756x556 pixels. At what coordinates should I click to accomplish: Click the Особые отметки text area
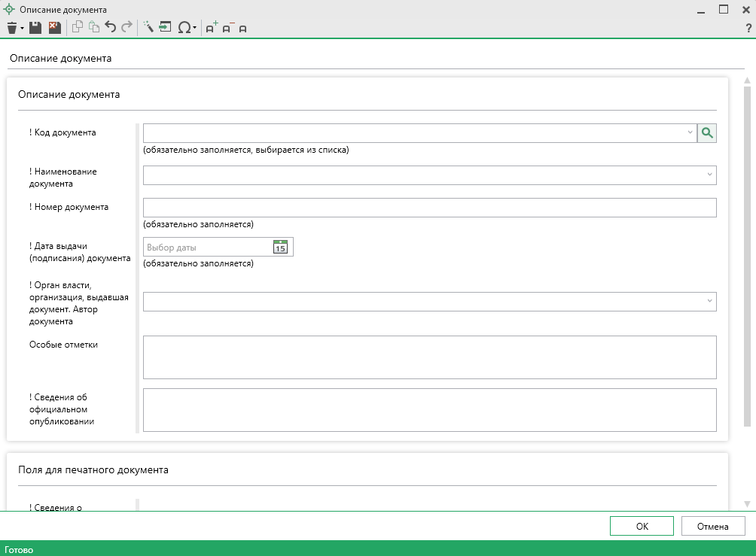429,357
